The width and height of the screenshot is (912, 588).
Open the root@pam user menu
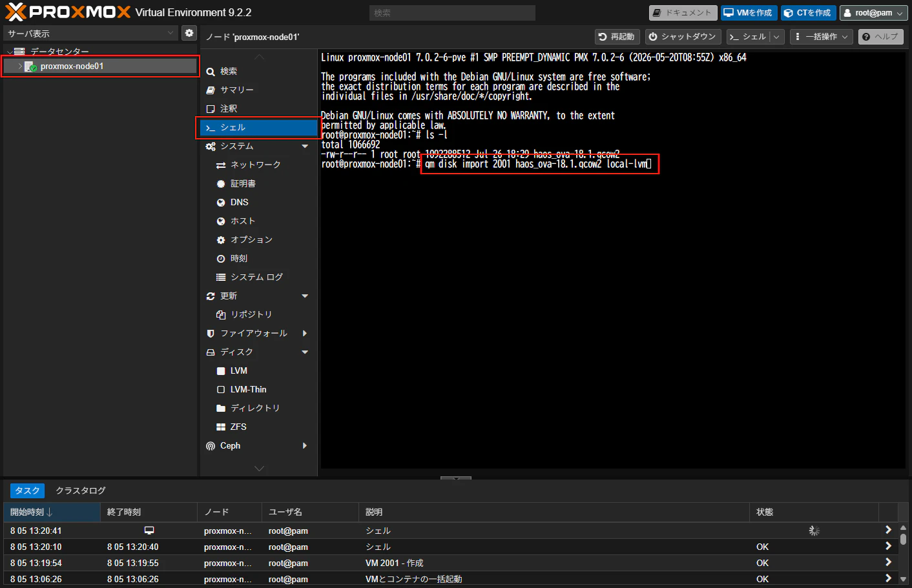[874, 13]
